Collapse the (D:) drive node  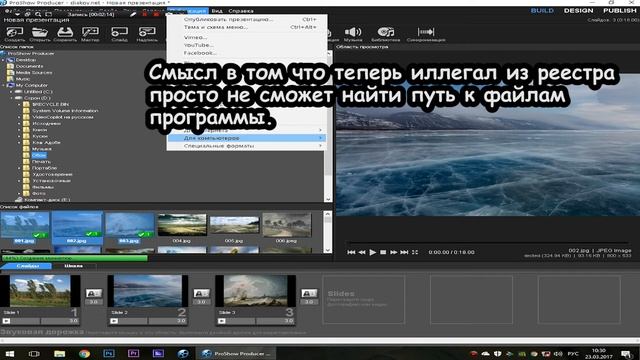click(x=11, y=98)
